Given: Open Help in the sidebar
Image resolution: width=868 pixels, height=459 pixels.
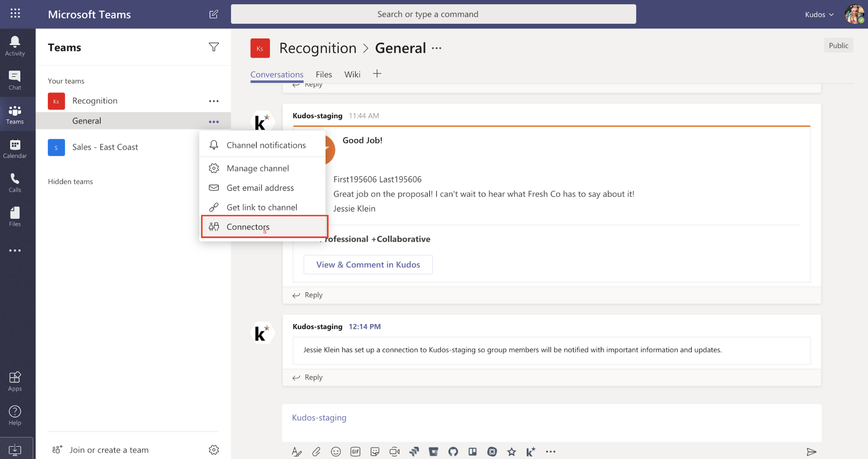Looking at the screenshot, I should (x=15, y=416).
